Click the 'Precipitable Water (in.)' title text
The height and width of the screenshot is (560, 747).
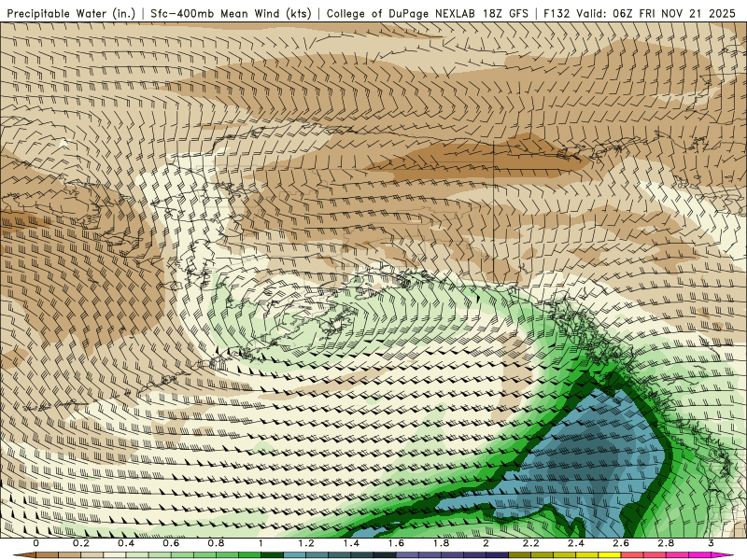72,14
